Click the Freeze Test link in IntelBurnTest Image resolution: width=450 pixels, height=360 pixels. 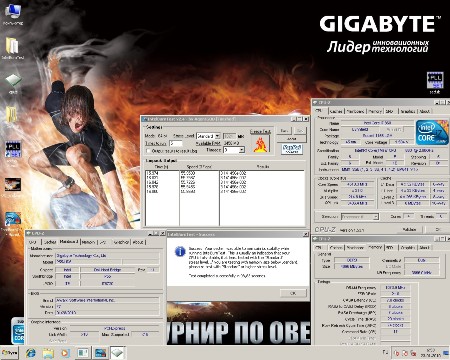[260, 131]
